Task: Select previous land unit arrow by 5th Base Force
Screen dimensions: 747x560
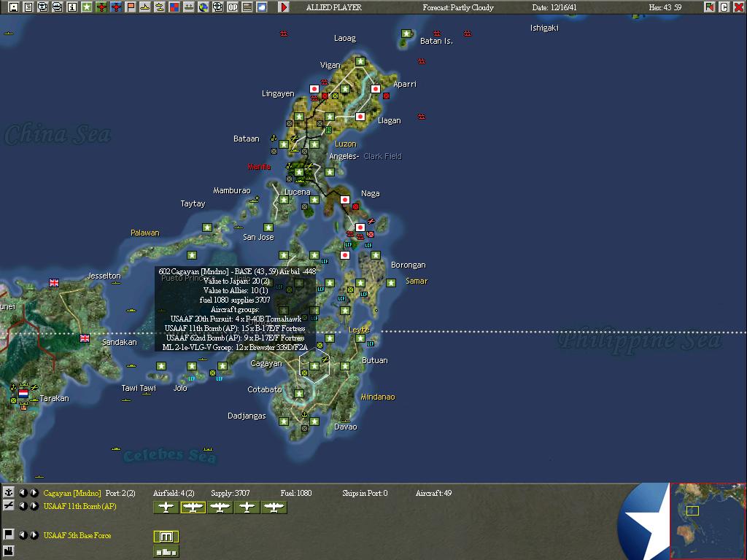Action: pyautogui.click(x=23, y=534)
